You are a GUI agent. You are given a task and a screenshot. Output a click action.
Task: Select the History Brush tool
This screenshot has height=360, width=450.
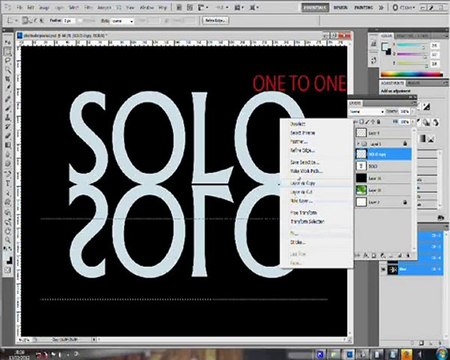(x=7, y=127)
